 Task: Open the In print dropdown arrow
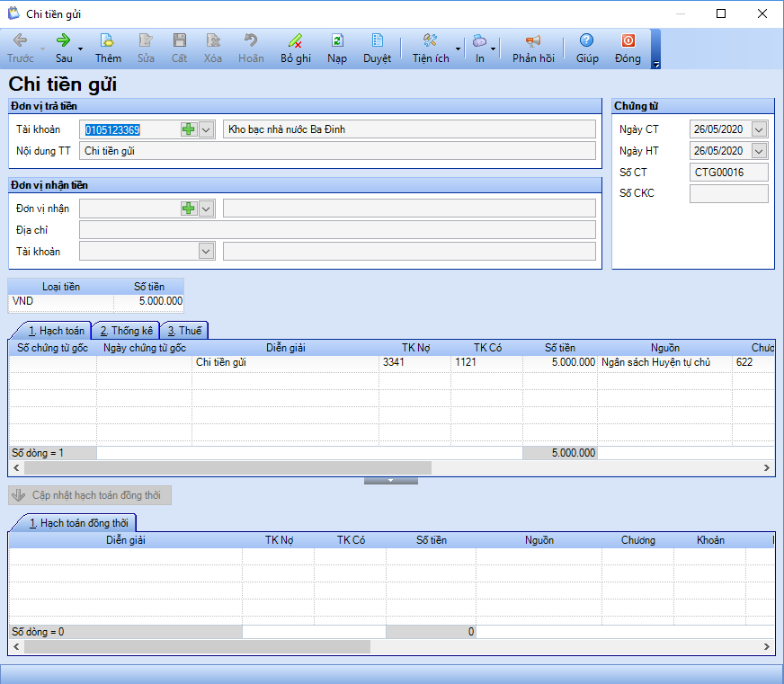coord(494,49)
